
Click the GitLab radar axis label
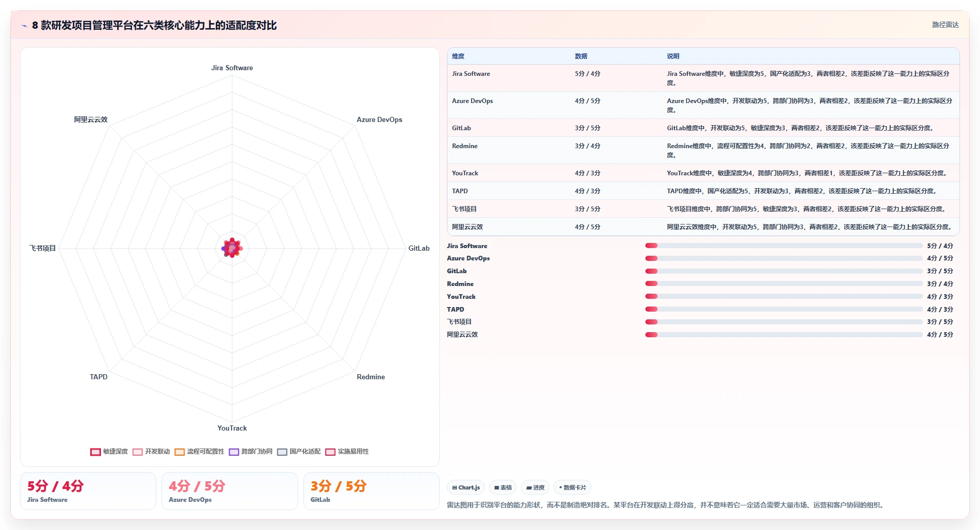(419, 248)
